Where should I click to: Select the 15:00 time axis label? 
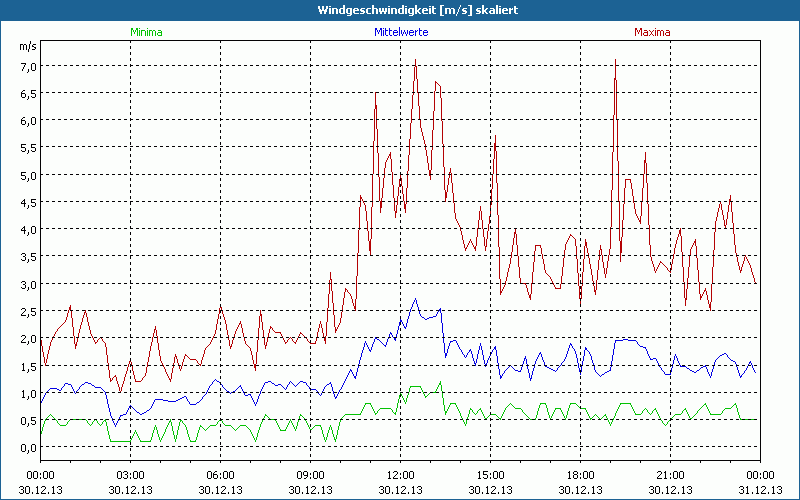pyautogui.click(x=490, y=475)
